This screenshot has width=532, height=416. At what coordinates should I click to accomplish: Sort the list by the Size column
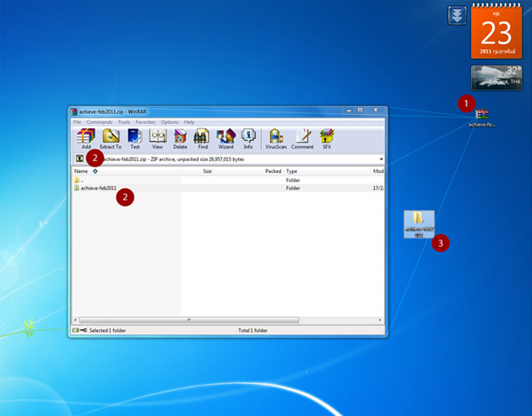coord(207,171)
